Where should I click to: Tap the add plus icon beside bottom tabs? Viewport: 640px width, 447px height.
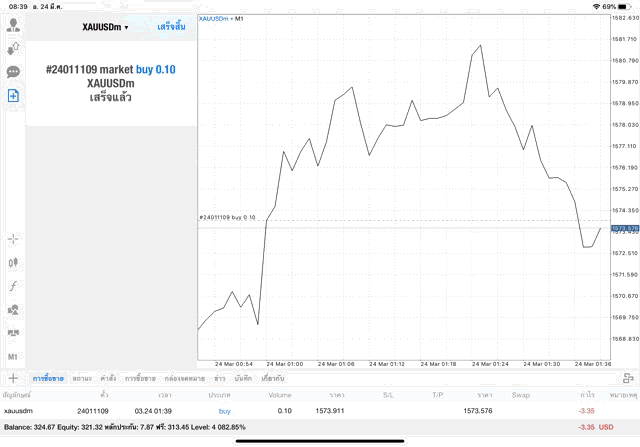point(13,378)
